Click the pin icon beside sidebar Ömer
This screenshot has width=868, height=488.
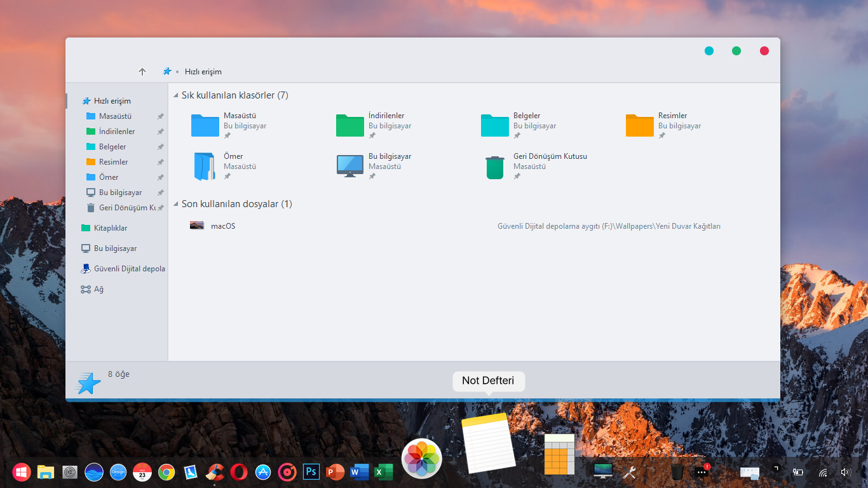[x=161, y=177]
